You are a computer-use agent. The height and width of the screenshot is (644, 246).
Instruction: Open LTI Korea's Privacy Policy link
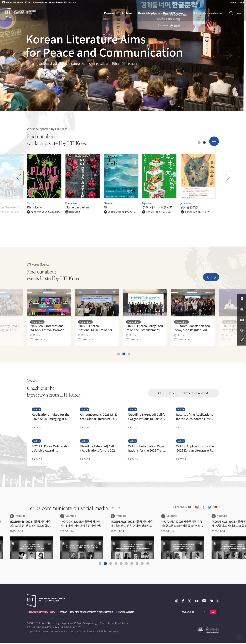pyautogui.click(x=41, y=612)
